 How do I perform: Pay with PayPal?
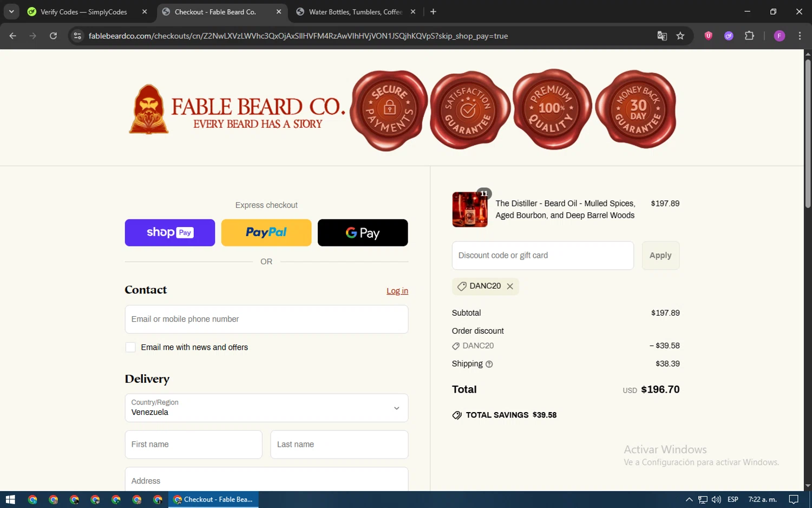(266, 233)
